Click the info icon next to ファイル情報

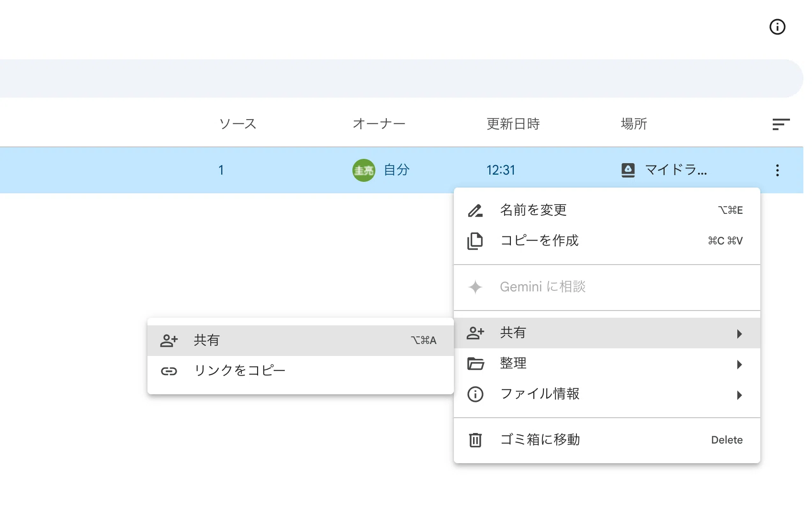(x=475, y=394)
